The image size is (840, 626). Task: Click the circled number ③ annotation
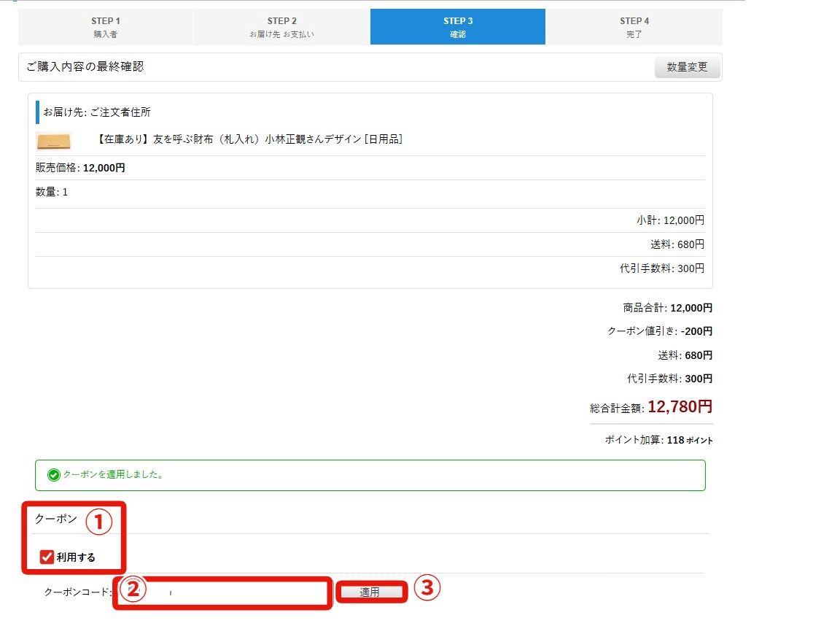(427, 588)
